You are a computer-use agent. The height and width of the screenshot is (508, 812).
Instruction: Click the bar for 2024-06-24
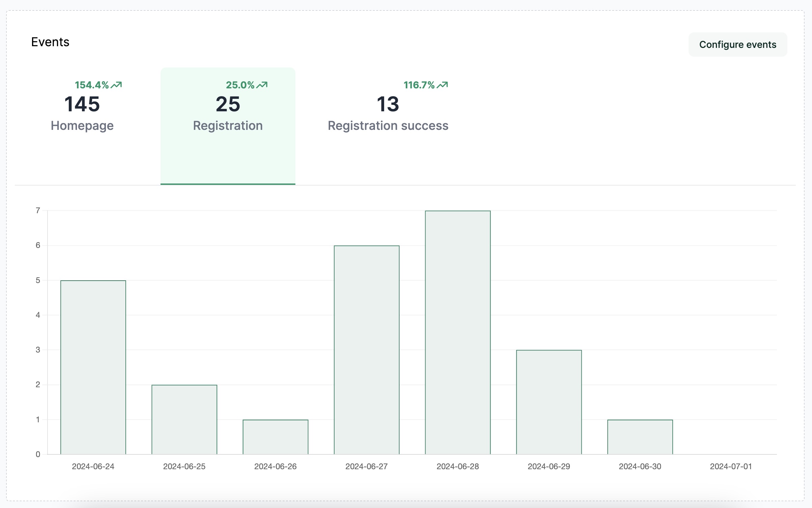[x=93, y=367]
